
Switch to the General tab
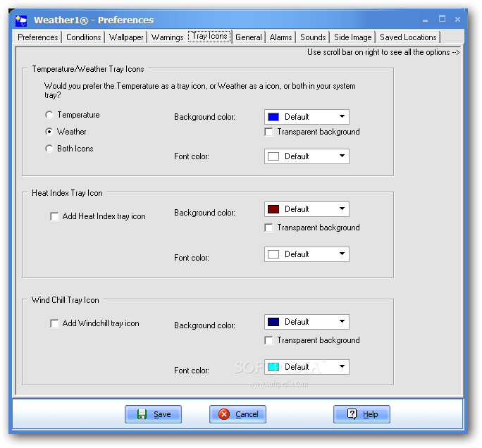(249, 37)
